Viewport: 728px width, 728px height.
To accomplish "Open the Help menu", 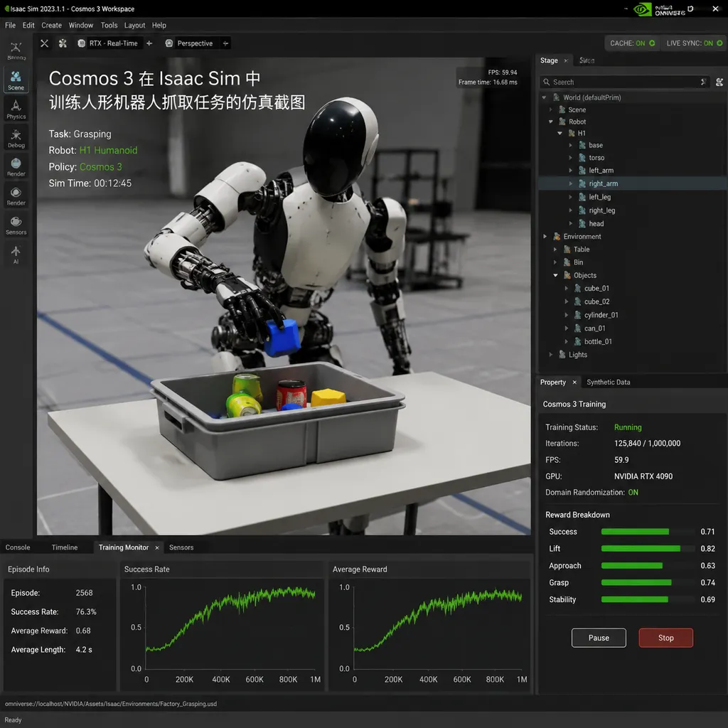I will (159, 25).
